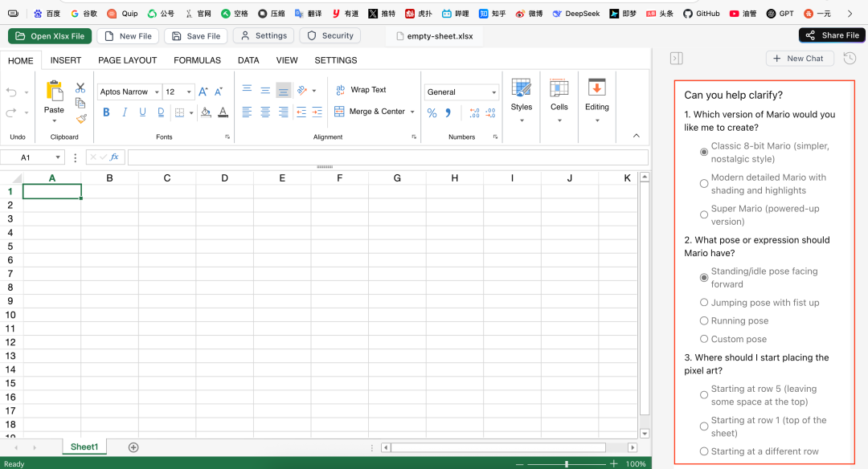The width and height of the screenshot is (868, 469).
Task: Open the font name dropdown Aptos Narrow
Action: coord(129,92)
